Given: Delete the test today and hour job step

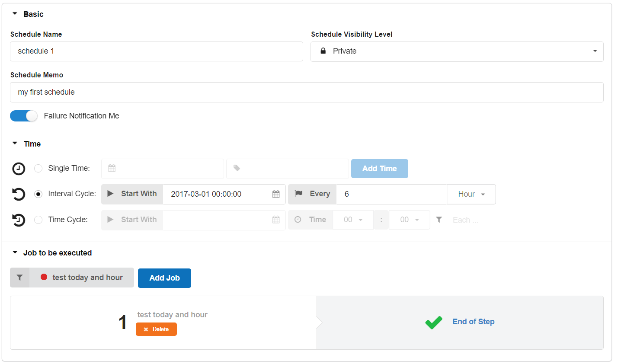Looking at the screenshot, I should pos(156,329).
